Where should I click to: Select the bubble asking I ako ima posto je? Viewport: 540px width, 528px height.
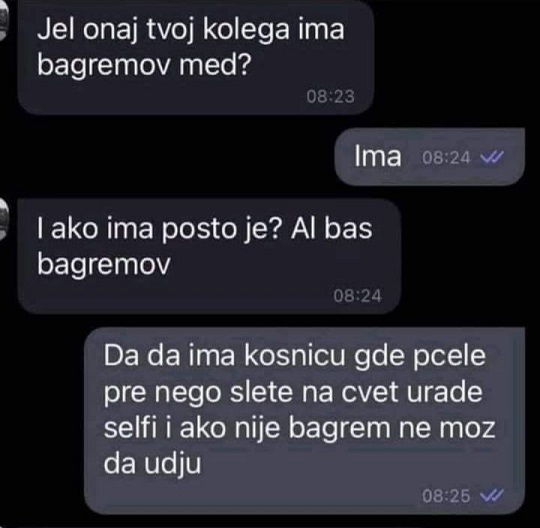[x=209, y=256]
